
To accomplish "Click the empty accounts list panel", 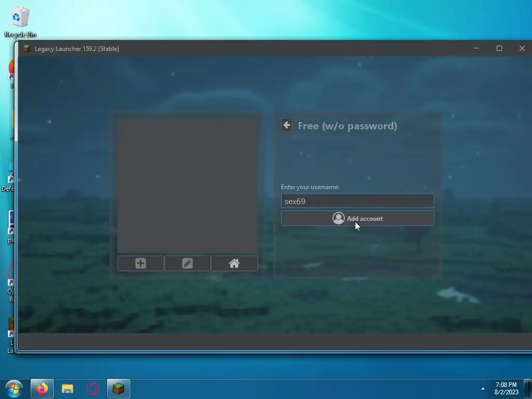I will click(187, 185).
